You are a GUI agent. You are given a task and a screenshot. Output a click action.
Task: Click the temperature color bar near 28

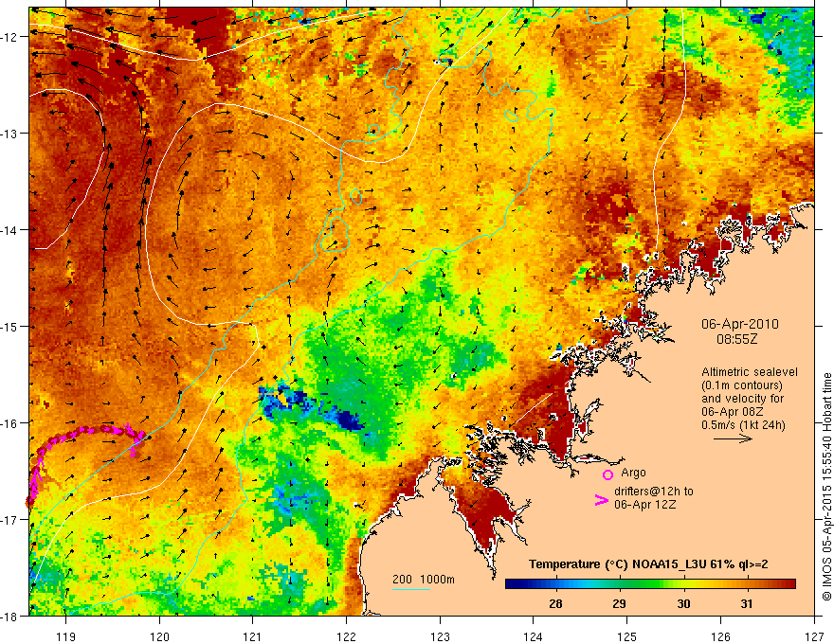556,584
